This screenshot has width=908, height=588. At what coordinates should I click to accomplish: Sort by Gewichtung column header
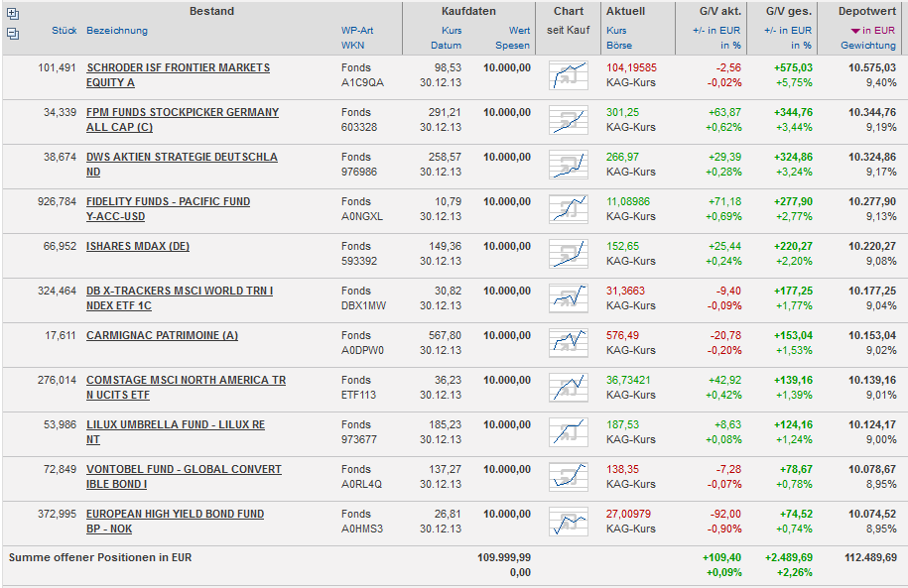tap(867, 46)
